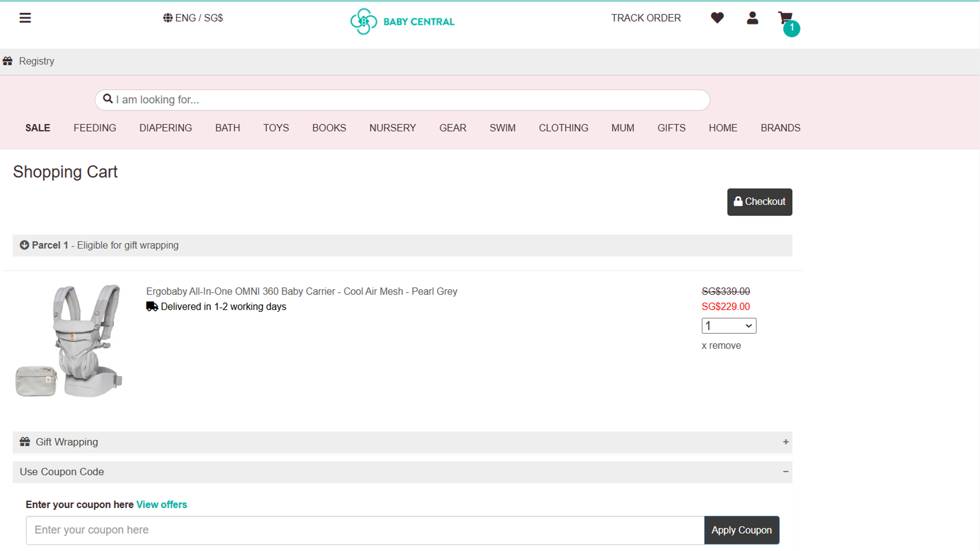Open the DIAPERING category
The image size is (980, 551).
165,128
